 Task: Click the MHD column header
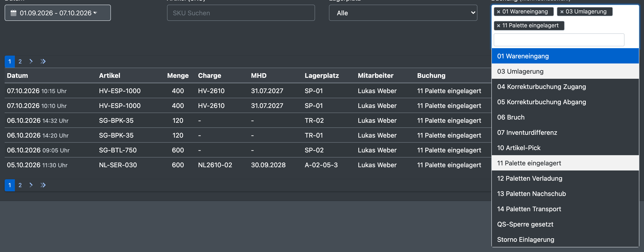[x=259, y=75]
